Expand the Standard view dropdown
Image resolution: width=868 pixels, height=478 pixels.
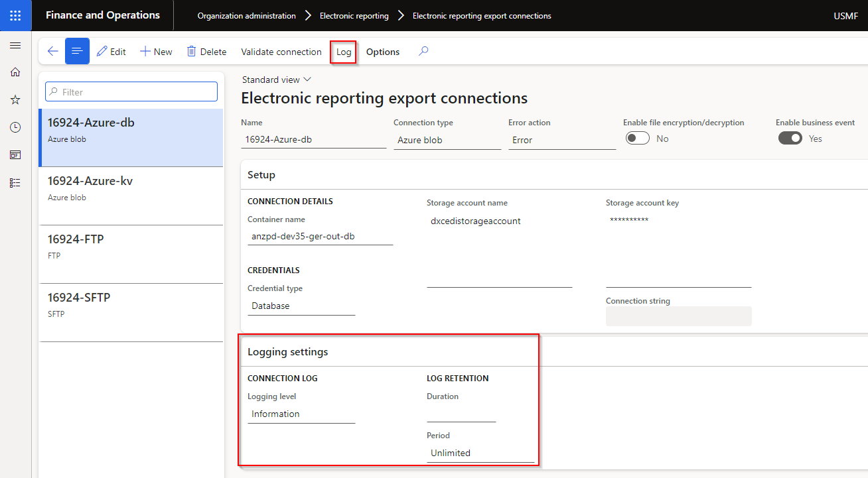click(x=276, y=80)
